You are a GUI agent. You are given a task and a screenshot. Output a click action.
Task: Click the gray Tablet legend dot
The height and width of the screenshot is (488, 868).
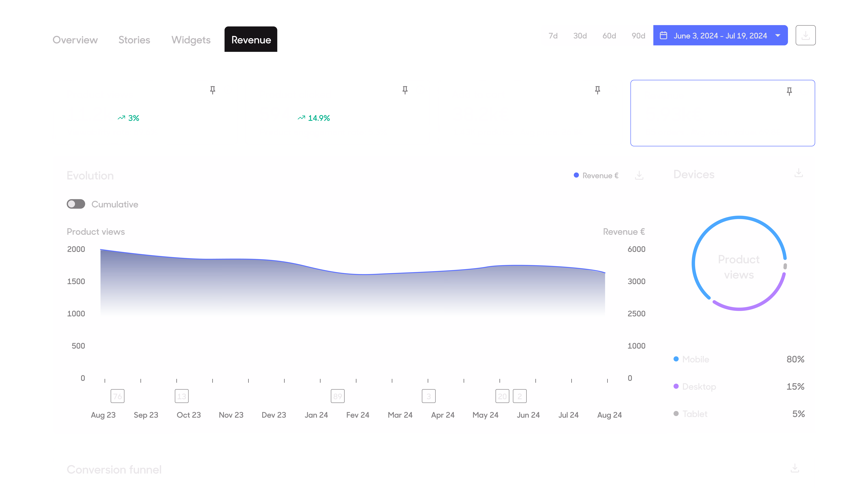click(676, 414)
